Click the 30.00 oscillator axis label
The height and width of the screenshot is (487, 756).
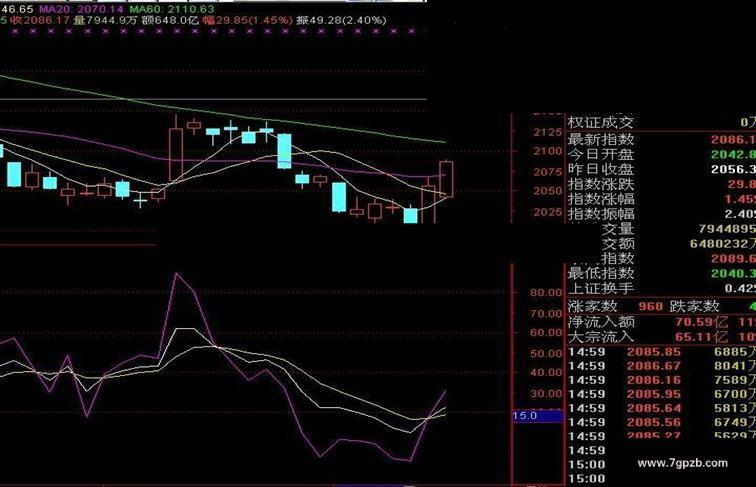tap(546, 394)
